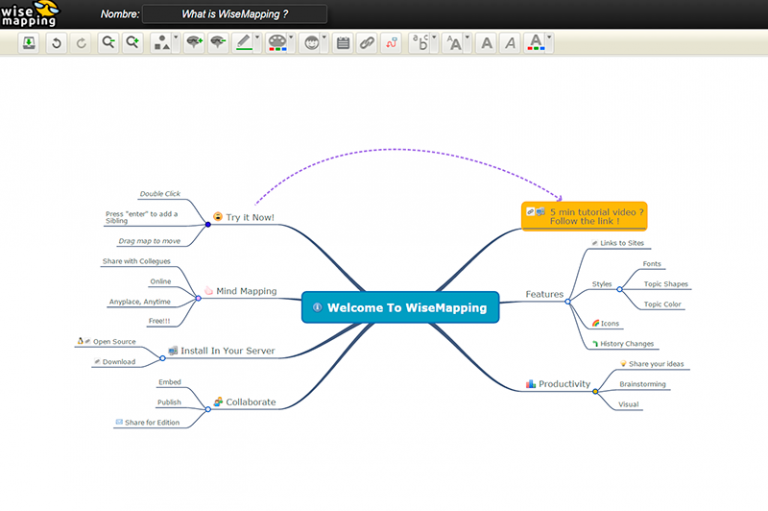Toggle bold text formatting
Viewport: 768px width, 511px height.
point(486,43)
